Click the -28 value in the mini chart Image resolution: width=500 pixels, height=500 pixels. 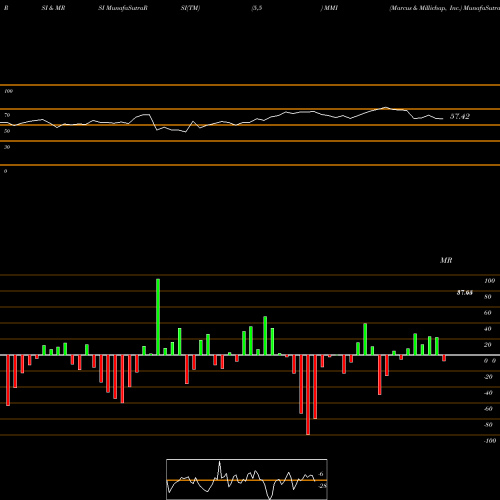tap(322, 486)
